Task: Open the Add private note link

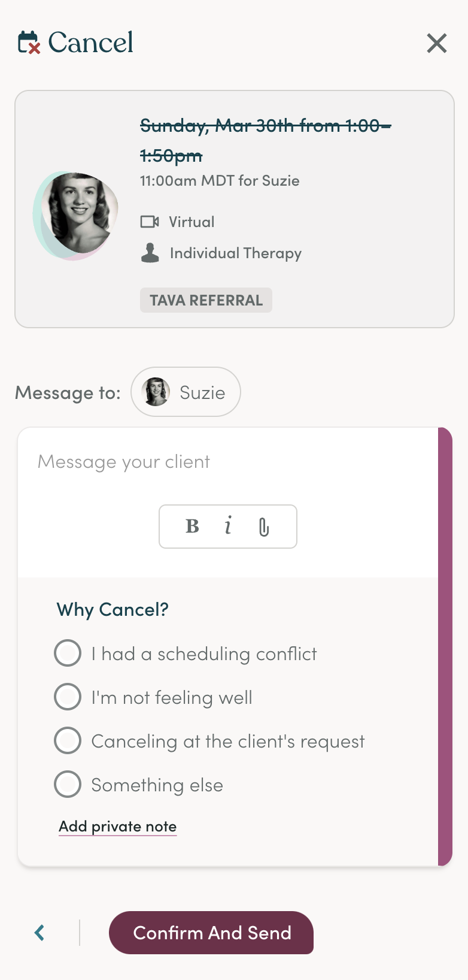Action: (x=117, y=827)
